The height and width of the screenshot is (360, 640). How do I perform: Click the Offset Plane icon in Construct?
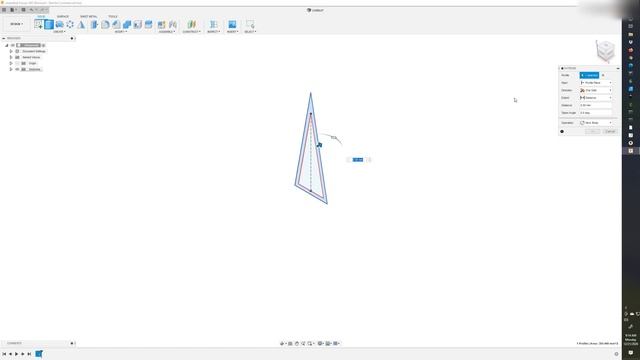tap(191, 24)
